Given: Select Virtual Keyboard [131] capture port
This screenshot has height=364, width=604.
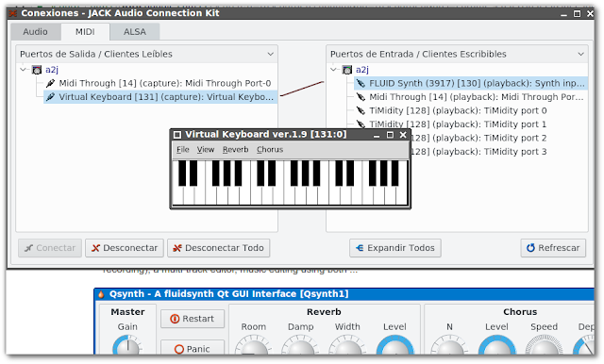Looking at the screenshot, I should coord(159,97).
